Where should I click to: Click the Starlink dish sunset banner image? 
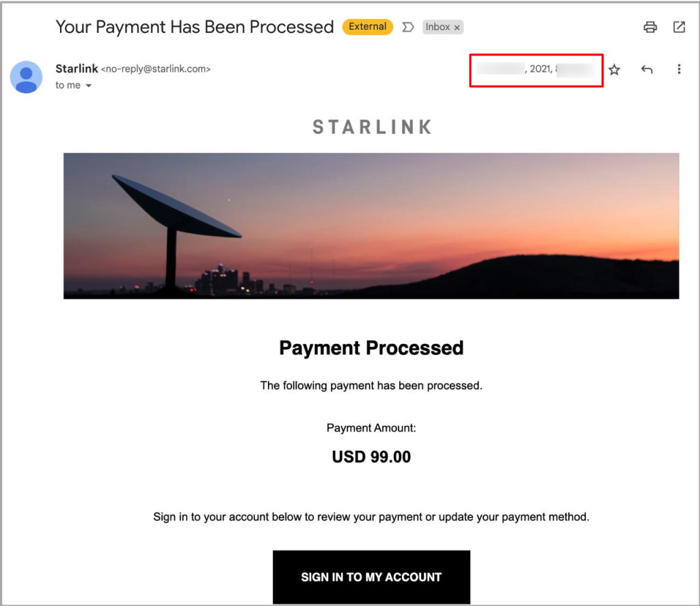coord(371,226)
